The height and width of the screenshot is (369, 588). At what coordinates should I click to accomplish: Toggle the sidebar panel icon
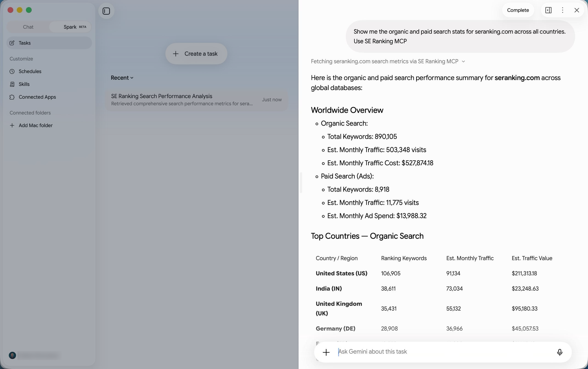click(106, 11)
